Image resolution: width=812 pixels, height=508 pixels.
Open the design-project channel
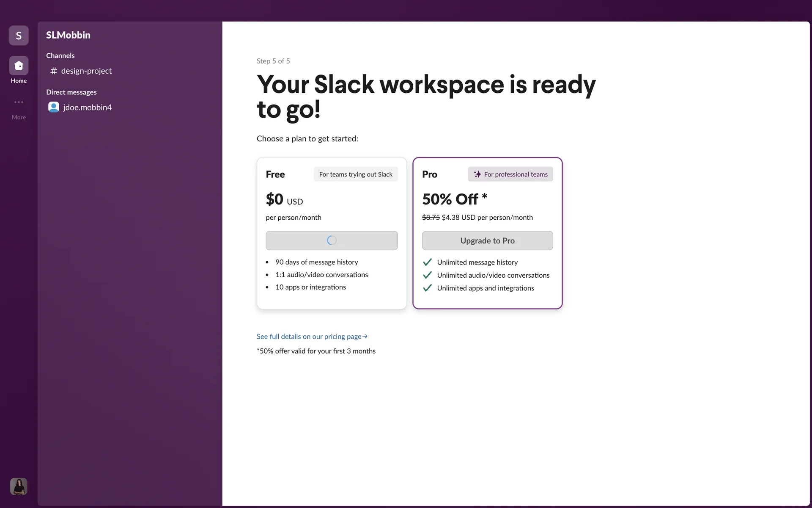[x=86, y=71]
